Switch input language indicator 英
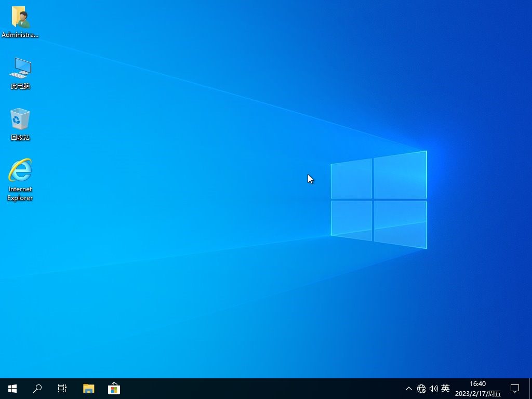Viewport: 532px width, 399px height. pyautogui.click(x=445, y=388)
